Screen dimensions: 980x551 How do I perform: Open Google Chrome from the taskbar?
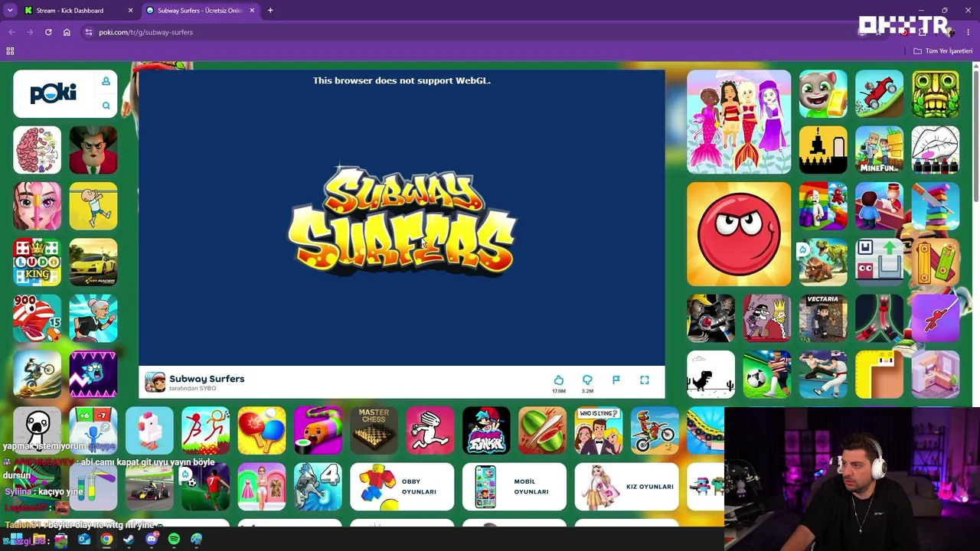pos(106,540)
